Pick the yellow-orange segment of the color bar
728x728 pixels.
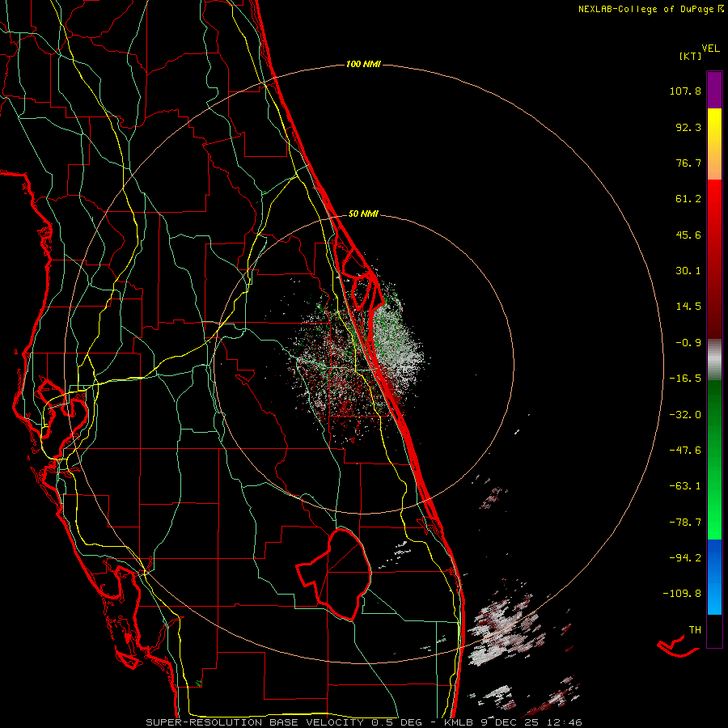pos(714,144)
